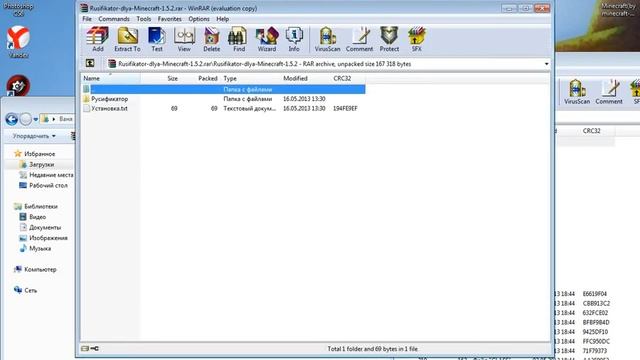This screenshot has width=640, height=360.
Task: Click the status bar drive icon
Action: tap(85, 349)
